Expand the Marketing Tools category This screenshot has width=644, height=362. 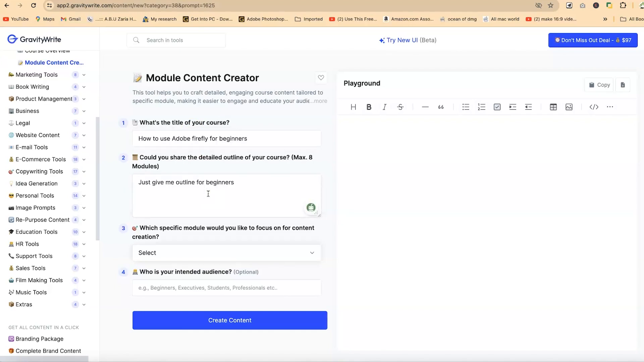click(x=84, y=75)
